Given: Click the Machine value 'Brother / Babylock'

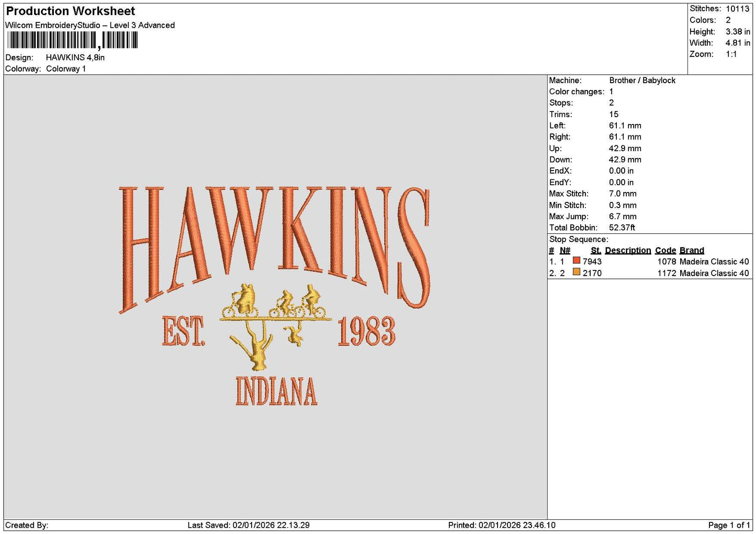Looking at the screenshot, I should point(642,81).
